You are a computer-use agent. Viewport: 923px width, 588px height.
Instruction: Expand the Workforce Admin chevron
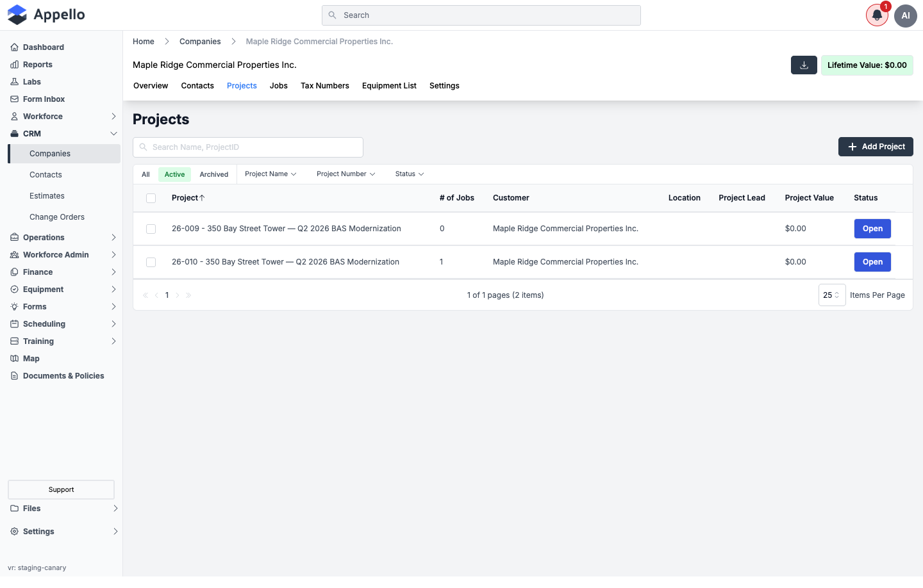pyautogui.click(x=113, y=255)
